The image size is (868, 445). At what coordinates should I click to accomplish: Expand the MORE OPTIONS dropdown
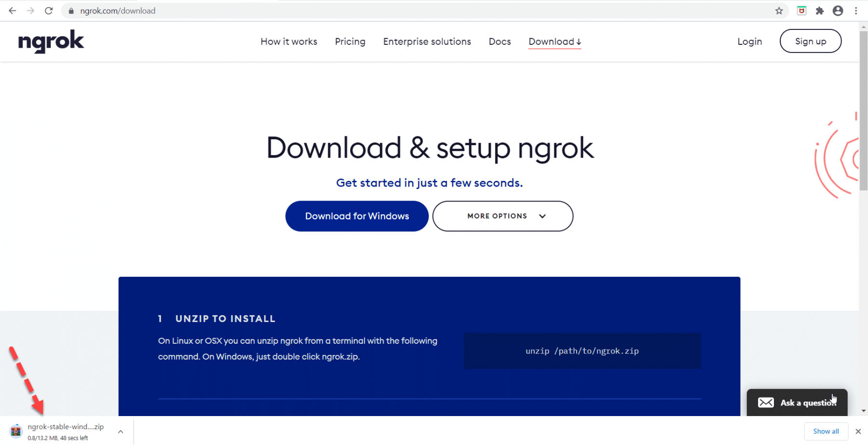tap(503, 216)
